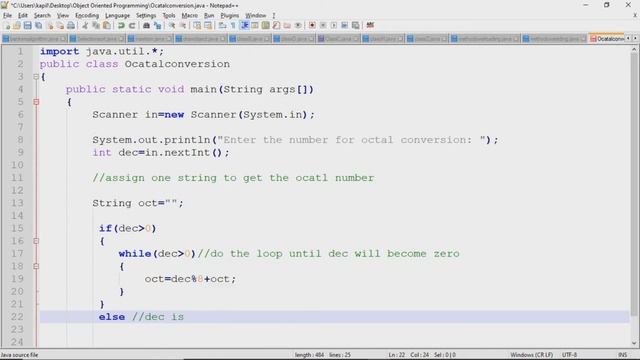Click the vertical scrollbar thumb
The width and height of the screenshot is (640, 360).
pos(634,184)
